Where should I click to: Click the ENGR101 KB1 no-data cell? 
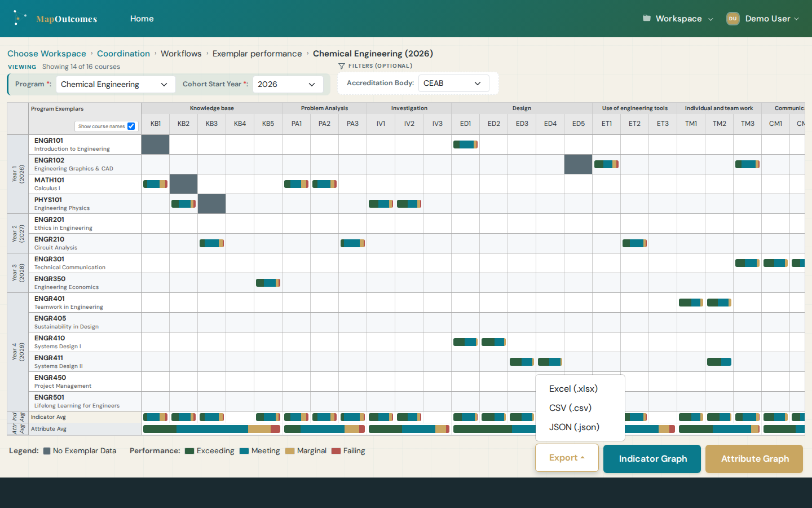155,144
